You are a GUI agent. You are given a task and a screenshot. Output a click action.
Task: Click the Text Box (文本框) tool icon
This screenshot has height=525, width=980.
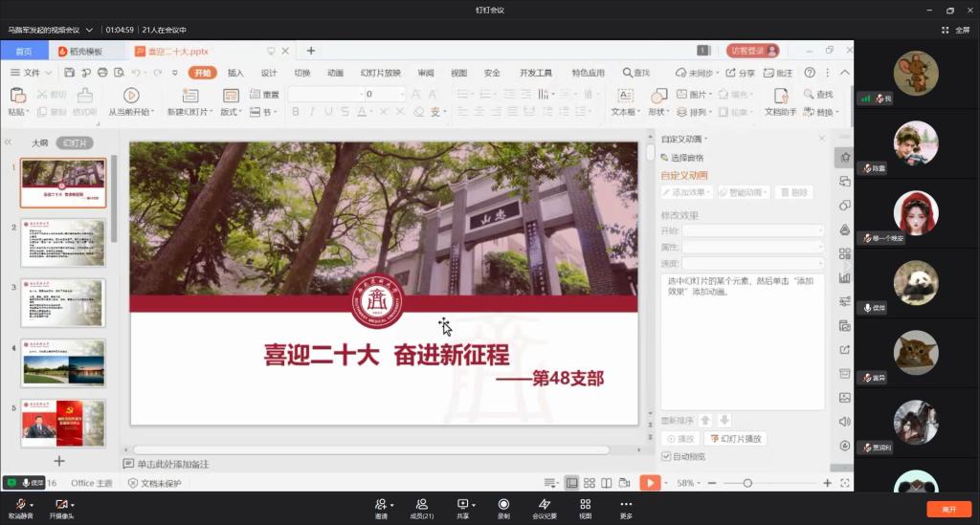click(x=625, y=96)
